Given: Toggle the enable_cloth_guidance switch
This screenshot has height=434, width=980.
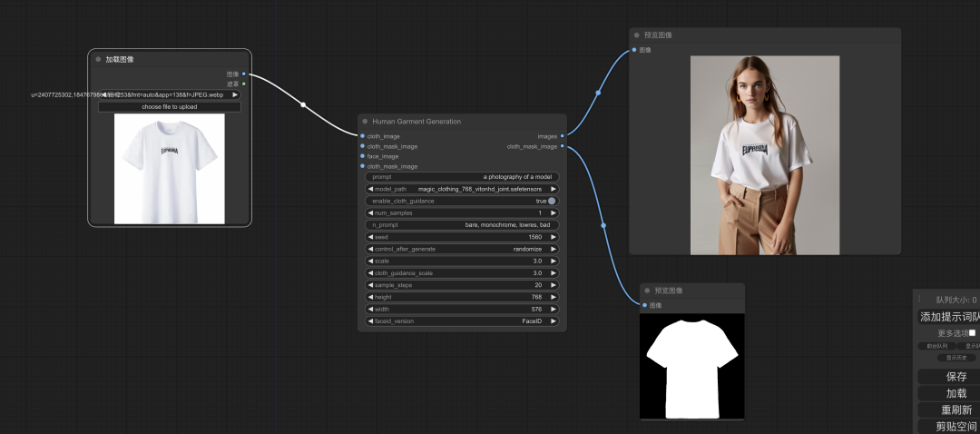Looking at the screenshot, I should 551,201.
